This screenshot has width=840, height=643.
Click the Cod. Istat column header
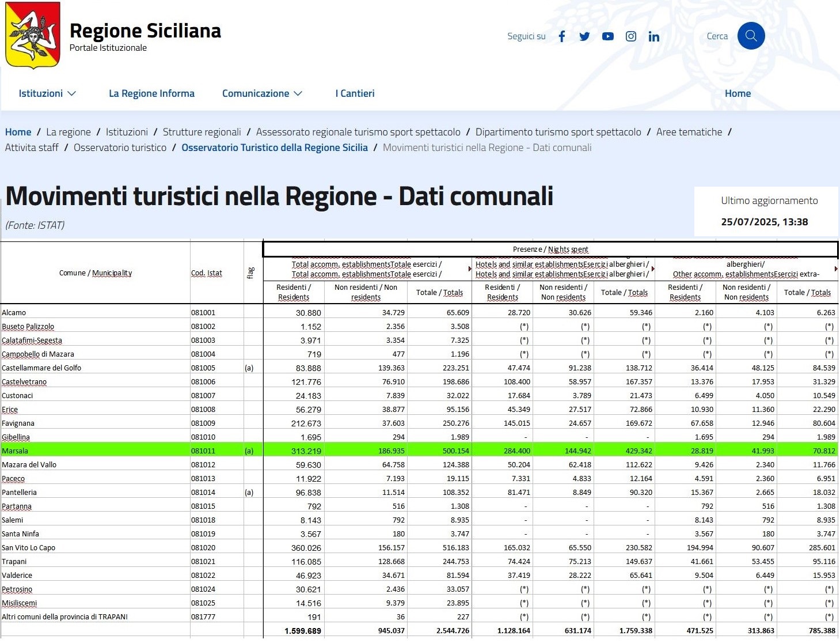tap(206, 273)
